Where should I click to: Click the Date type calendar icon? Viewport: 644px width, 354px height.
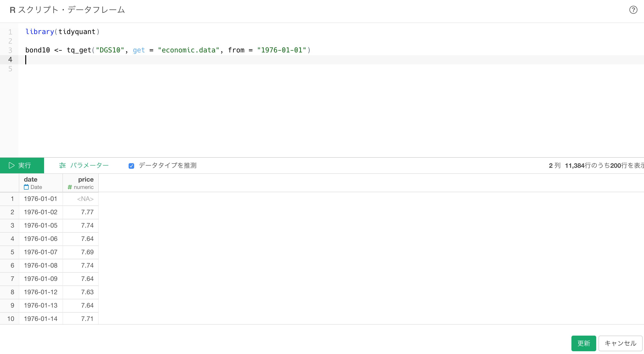(x=26, y=187)
